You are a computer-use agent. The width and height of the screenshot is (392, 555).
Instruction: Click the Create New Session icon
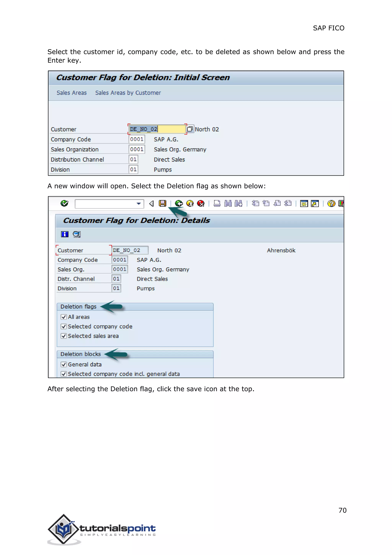[304, 204]
